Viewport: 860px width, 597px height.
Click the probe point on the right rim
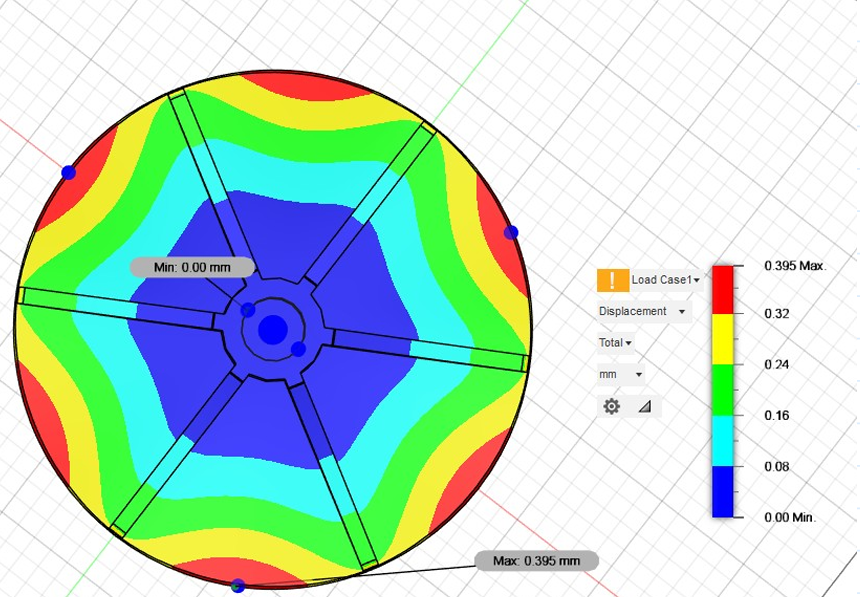[511, 232]
